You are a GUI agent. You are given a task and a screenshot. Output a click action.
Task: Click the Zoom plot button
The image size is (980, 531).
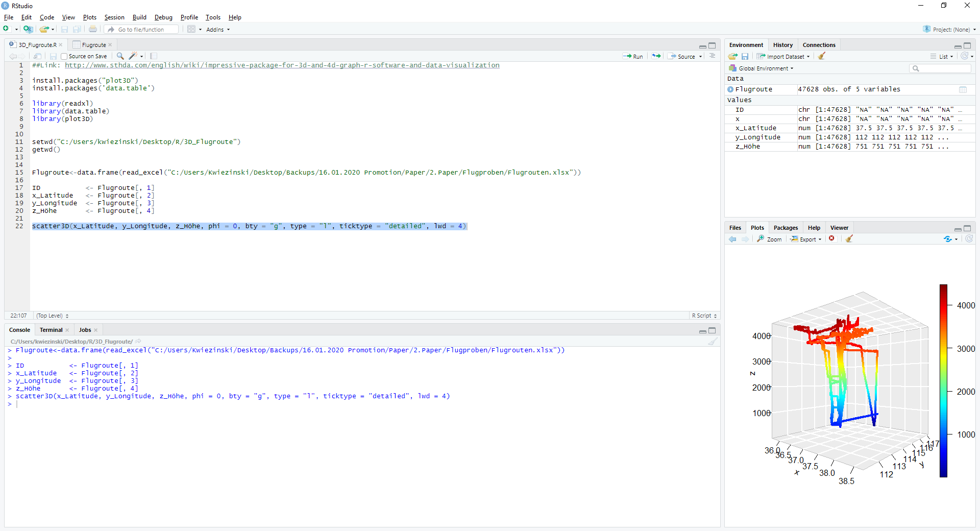pyautogui.click(x=770, y=239)
